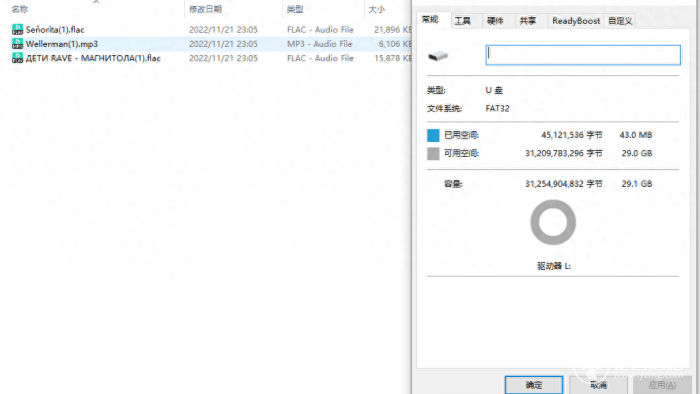Viewport: 700px width, 394px height.
Task: Click the gray 可用空间 color square
Action: [x=433, y=153]
